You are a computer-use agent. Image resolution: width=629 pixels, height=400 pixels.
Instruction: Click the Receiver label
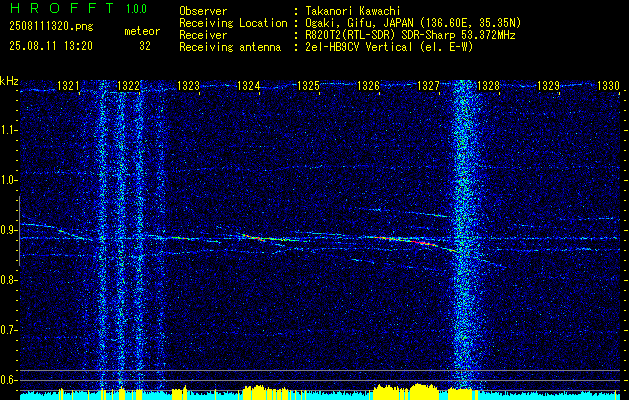pyautogui.click(x=203, y=35)
